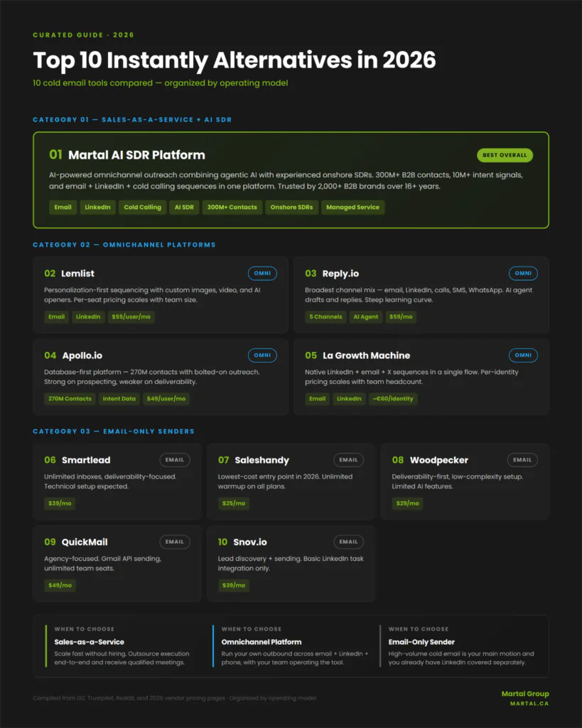Click the Email-Only Sender when-to-choose heading
This screenshot has height=728, width=582.
coord(421,642)
